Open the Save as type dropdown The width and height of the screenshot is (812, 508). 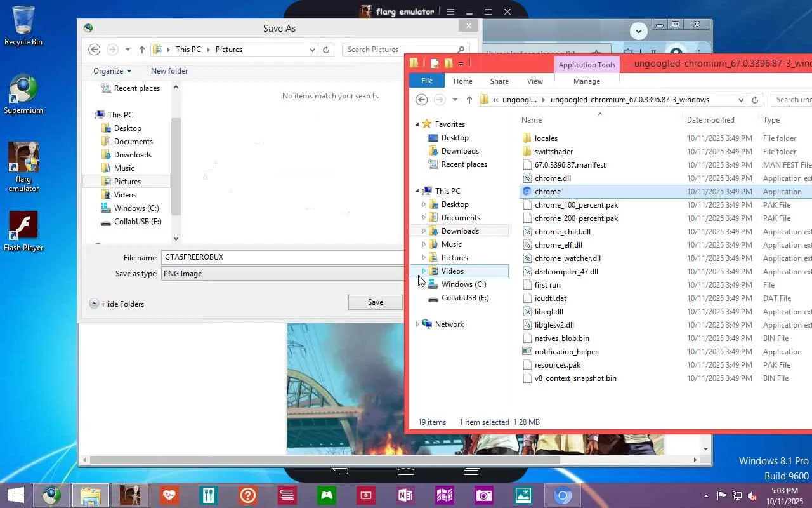[282, 274]
